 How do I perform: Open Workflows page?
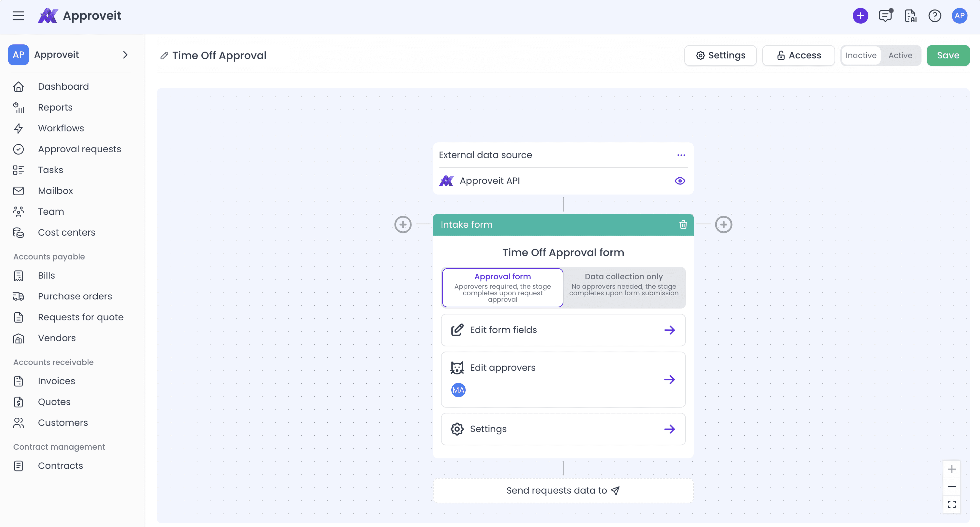coord(61,128)
